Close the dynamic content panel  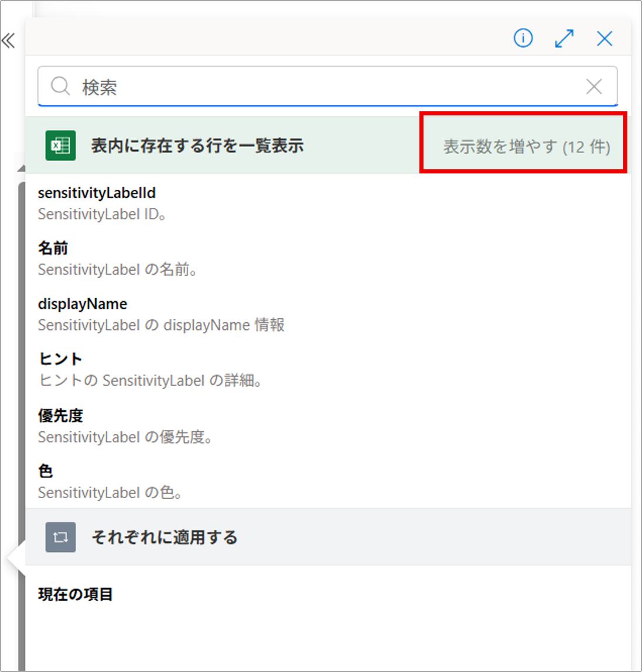click(x=605, y=39)
